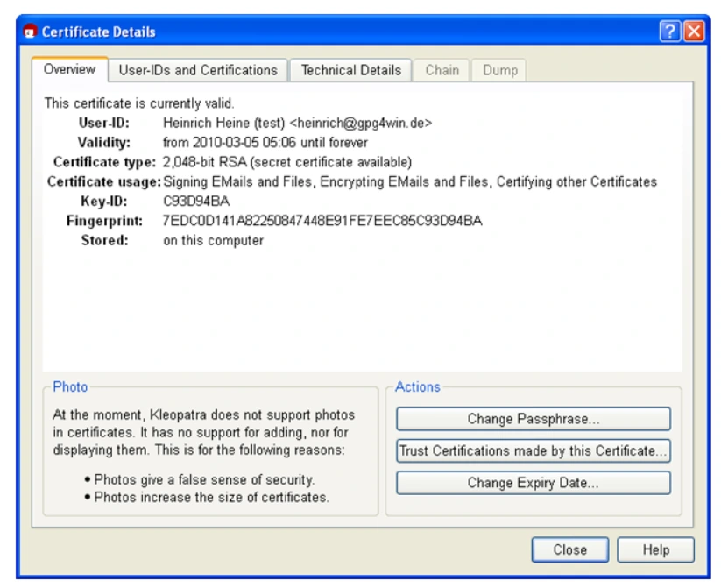Click the Help button at bottom
The width and height of the screenshot is (721, 588).
tap(655, 549)
